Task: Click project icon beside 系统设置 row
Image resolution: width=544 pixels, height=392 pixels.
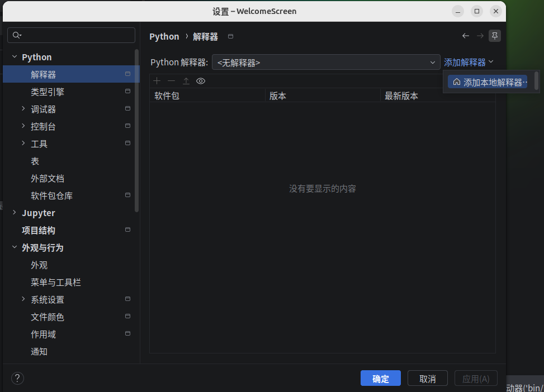Action: pos(127,299)
